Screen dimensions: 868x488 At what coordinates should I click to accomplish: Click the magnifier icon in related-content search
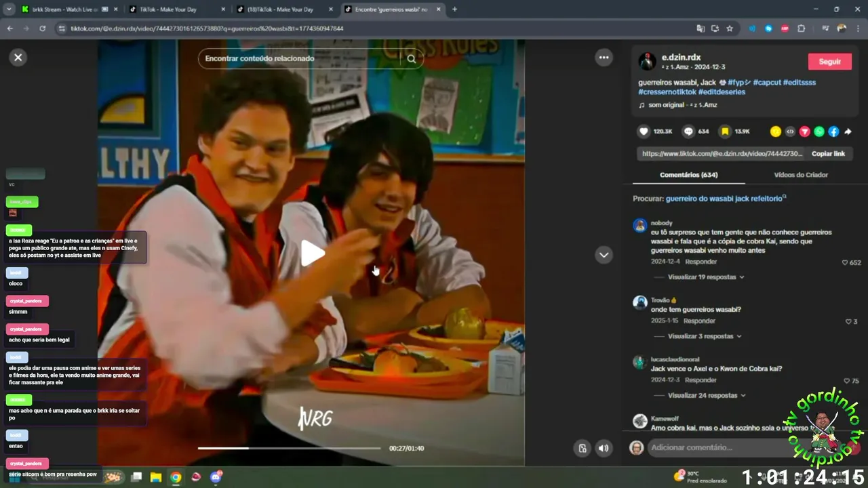[412, 58]
